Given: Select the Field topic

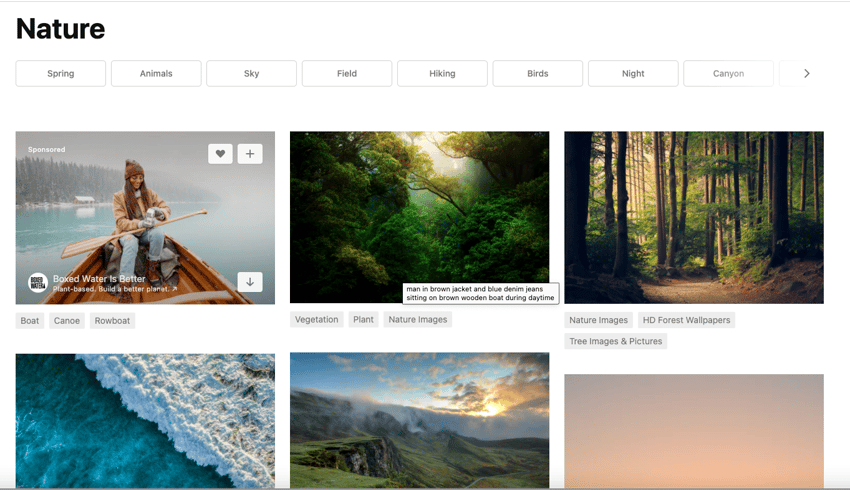Looking at the screenshot, I should 347,73.
